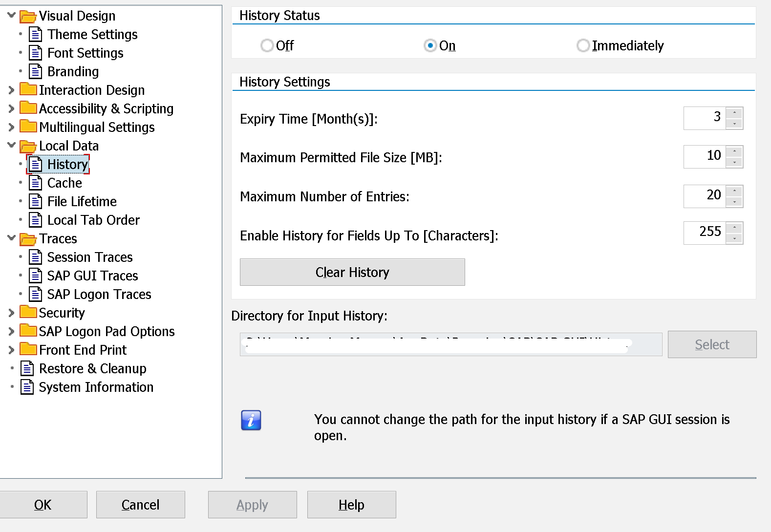Expand the Interaction Design tree node
771x532 pixels.
(11, 90)
